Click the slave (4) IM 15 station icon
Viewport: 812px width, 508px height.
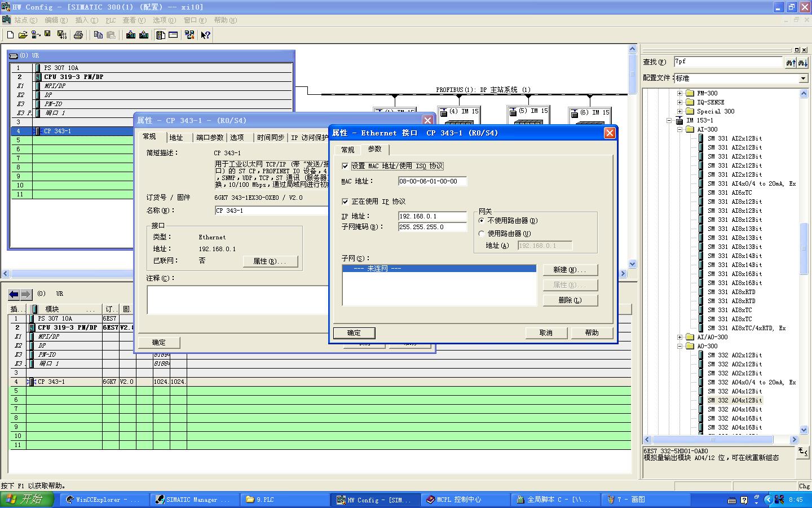(x=444, y=112)
